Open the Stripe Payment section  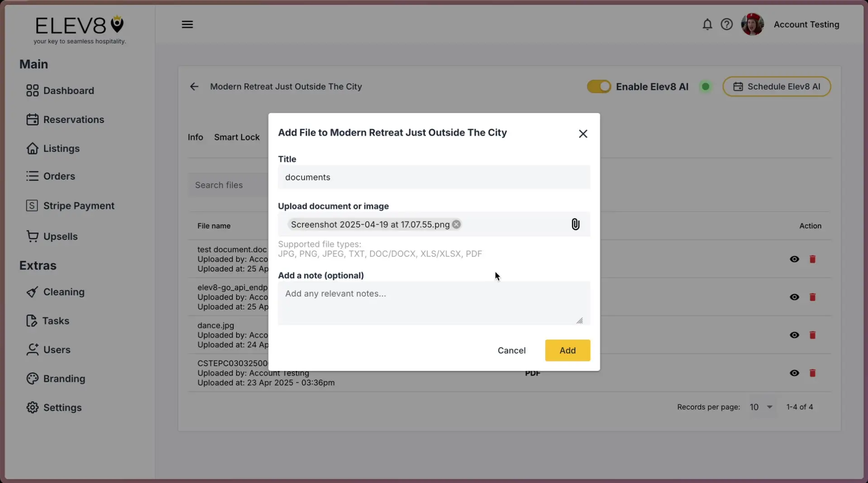click(79, 205)
